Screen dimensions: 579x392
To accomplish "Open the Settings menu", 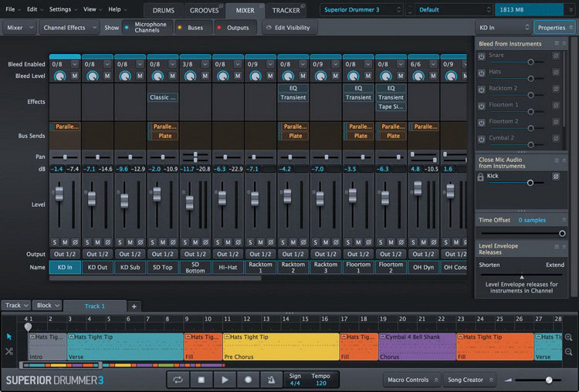I will pos(61,9).
